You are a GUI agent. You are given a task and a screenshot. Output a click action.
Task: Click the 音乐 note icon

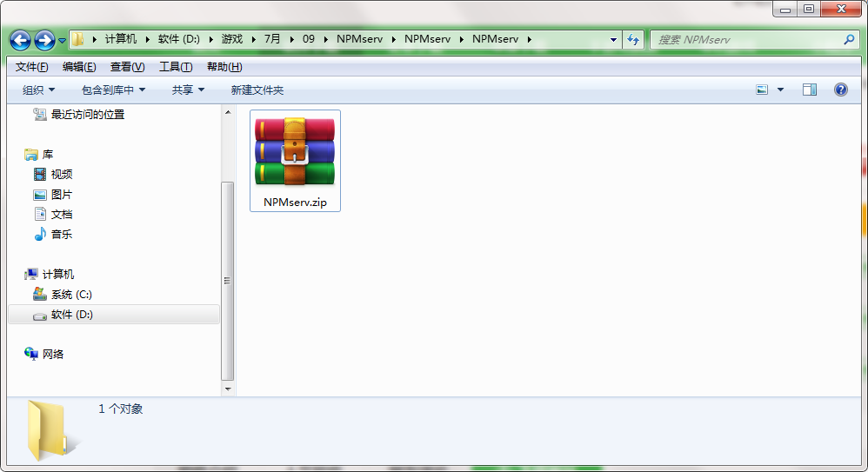click(40, 234)
